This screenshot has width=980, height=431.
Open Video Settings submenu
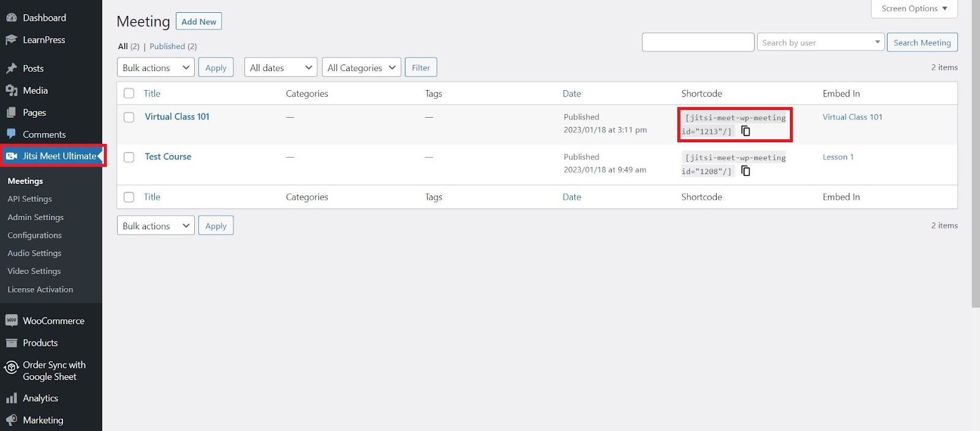34,271
